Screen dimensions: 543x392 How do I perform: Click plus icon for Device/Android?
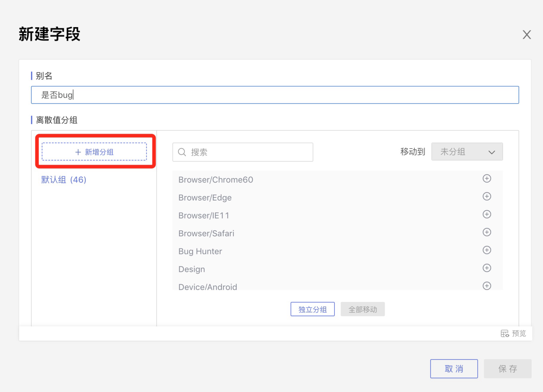[x=487, y=286]
